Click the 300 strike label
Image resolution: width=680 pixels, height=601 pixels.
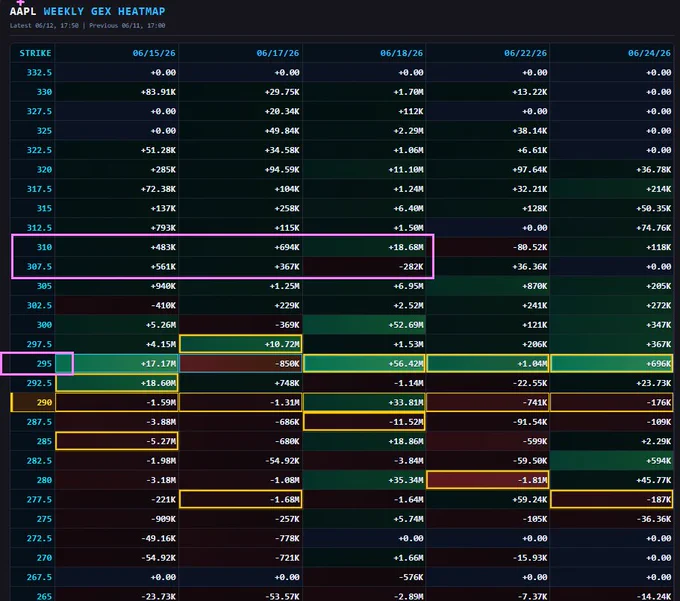(44, 325)
